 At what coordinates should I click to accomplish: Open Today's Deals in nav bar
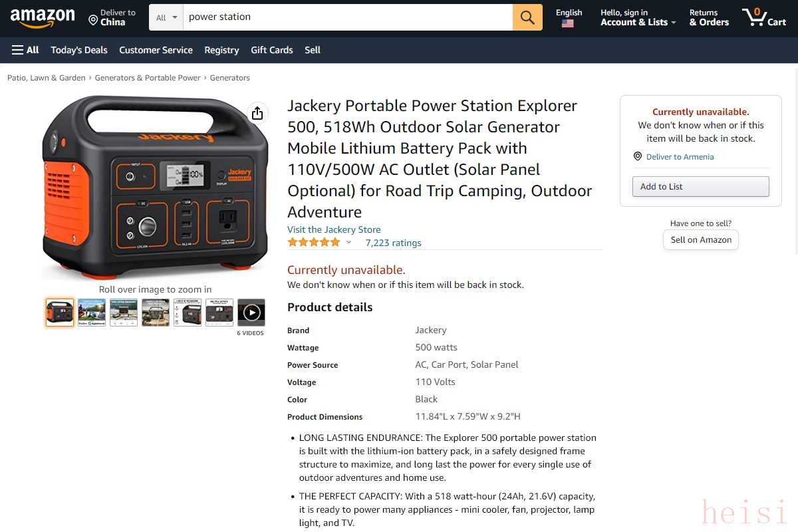coord(79,50)
